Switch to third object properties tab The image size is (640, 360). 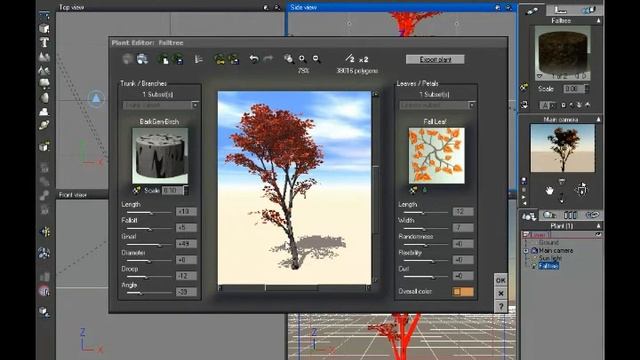[x=588, y=11]
